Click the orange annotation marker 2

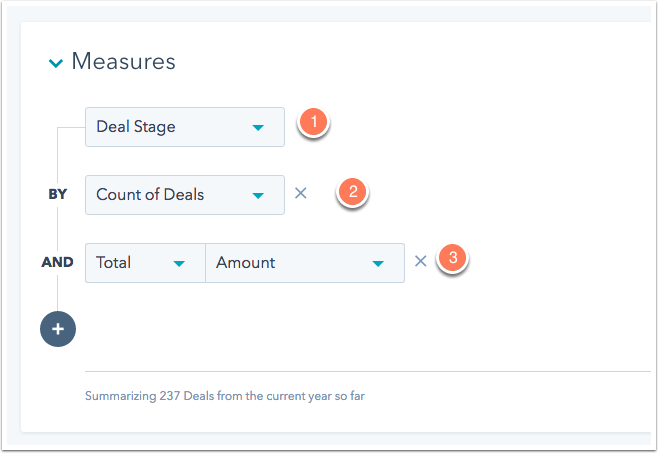click(x=353, y=192)
